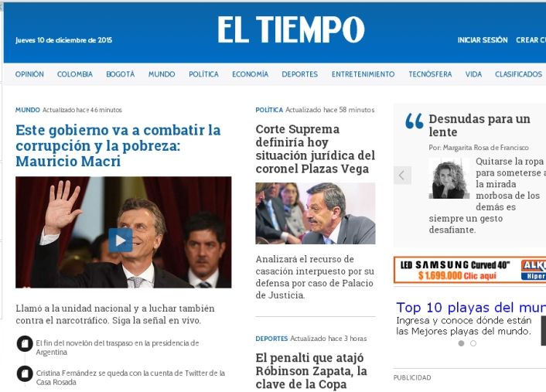Click the EL TIEMPO logo
Screen dimensions: 546x392
pyautogui.click(x=291, y=29)
